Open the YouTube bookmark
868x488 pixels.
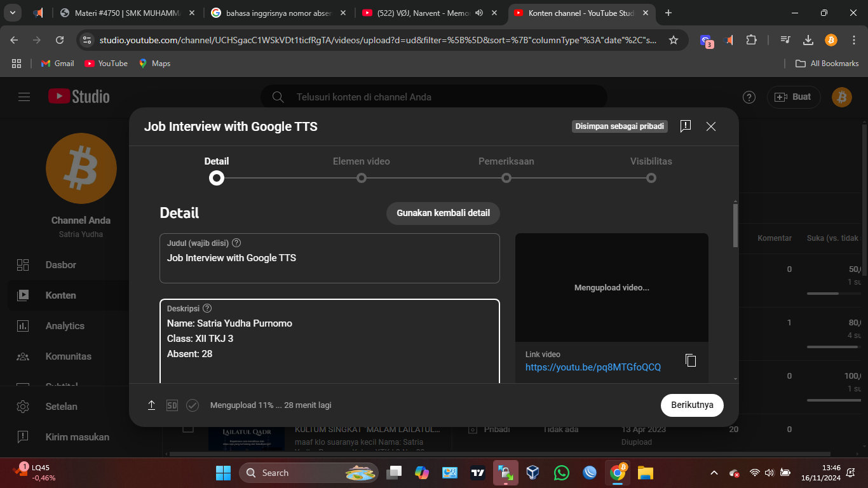[106, 64]
